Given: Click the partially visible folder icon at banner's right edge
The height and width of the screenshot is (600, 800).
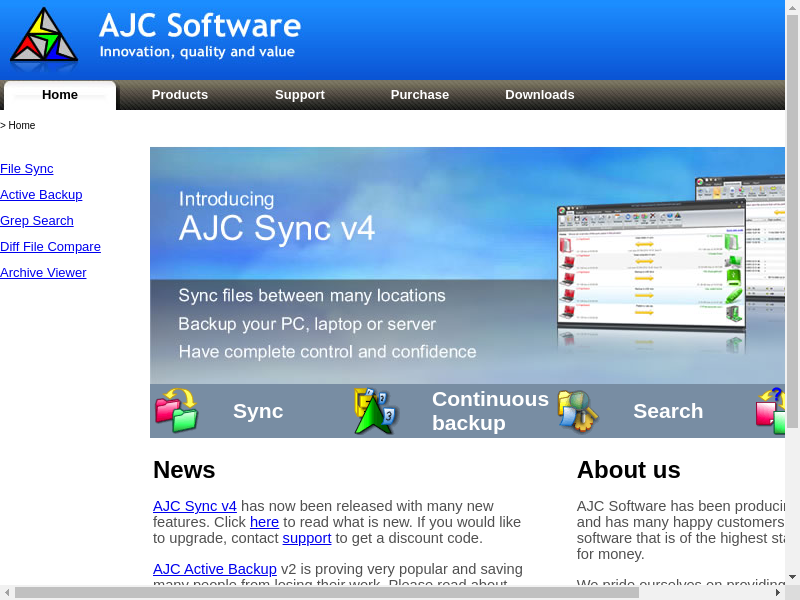Looking at the screenshot, I should (771, 411).
